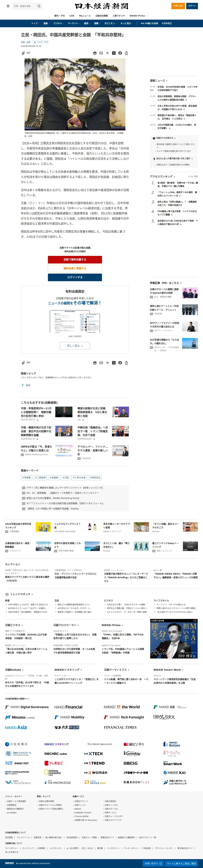Image resolution: width=203 pixels, height=868 pixels.
Task: Click the お問い合わせ button in footer bar
Action: tap(153, 864)
